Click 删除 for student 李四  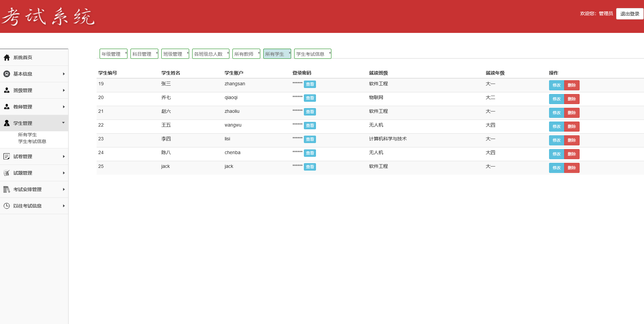tap(572, 140)
